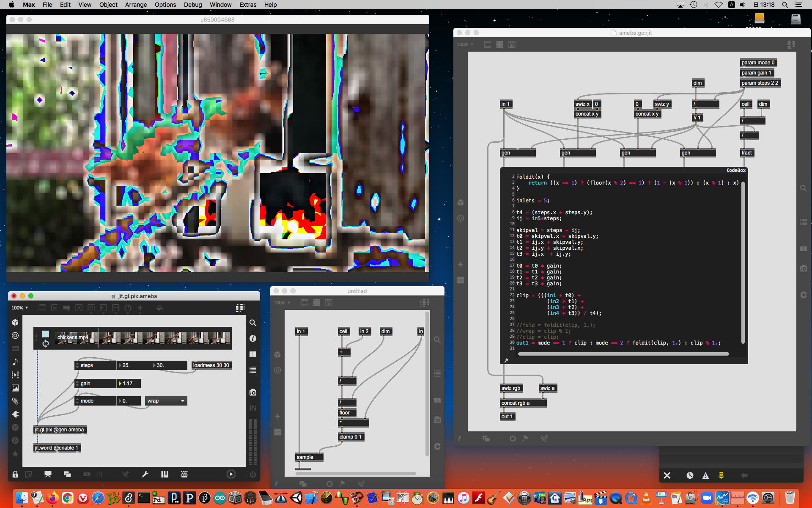The height and width of the screenshot is (508, 812).
Task: Click the chickens.mp4 clip thumbnail strip
Action: [165, 338]
